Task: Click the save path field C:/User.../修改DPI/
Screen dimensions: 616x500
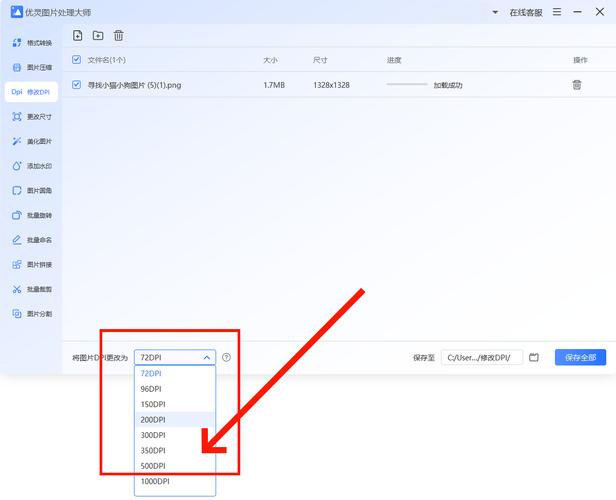Action: click(482, 357)
